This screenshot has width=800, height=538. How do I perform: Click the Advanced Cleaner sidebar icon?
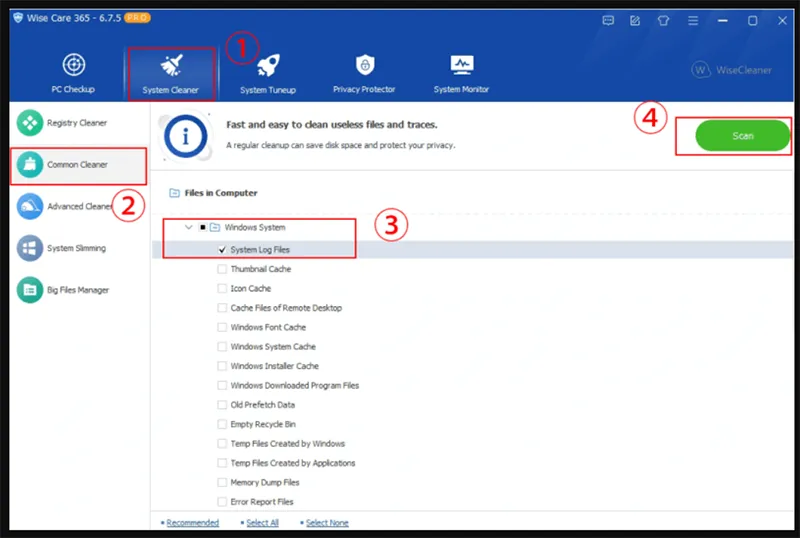pos(30,206)
